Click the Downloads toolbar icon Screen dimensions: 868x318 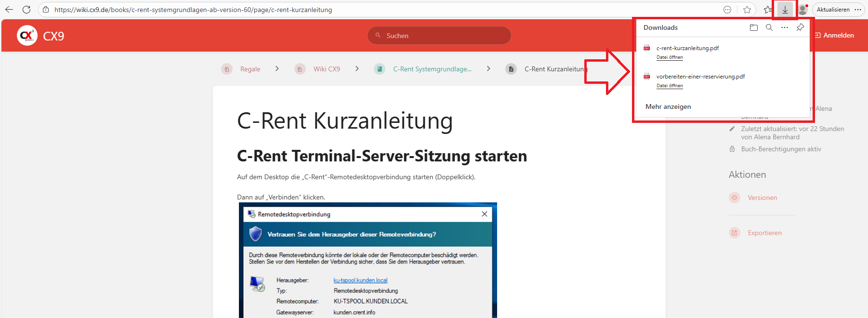[x=785, y=10]
